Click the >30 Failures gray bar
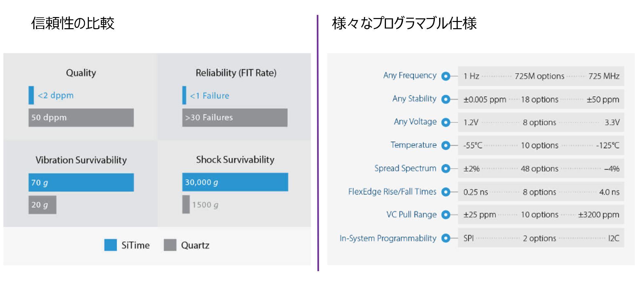 click(x=235, y=118)
